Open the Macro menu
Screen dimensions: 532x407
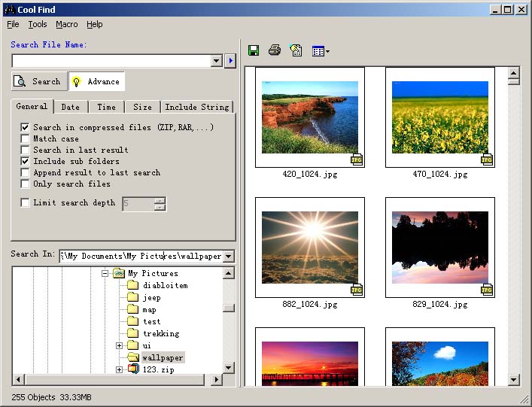click(67, 24)
